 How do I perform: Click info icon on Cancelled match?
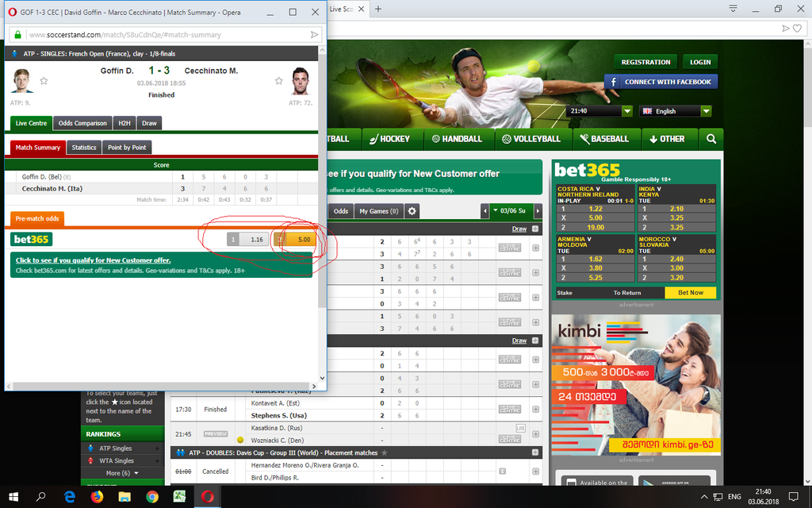tap(502, 471)
